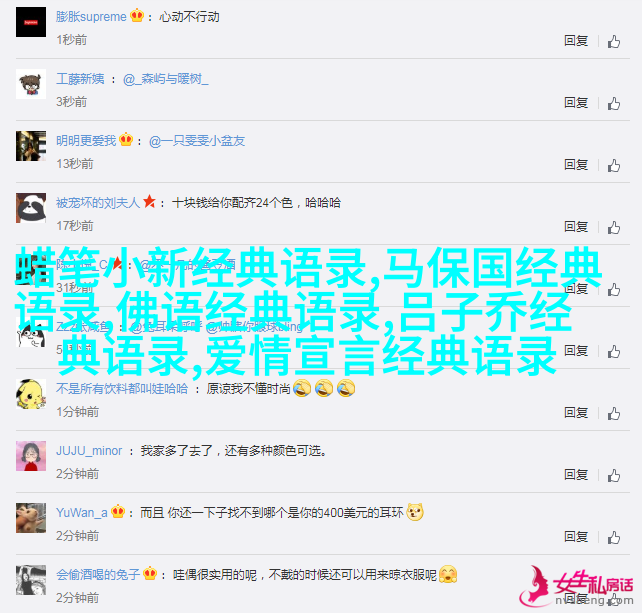Image resolution: width=642 pixels, height=613 pixels.
Task: Like the comment by 明明更爱我
Action: [613, 165]
